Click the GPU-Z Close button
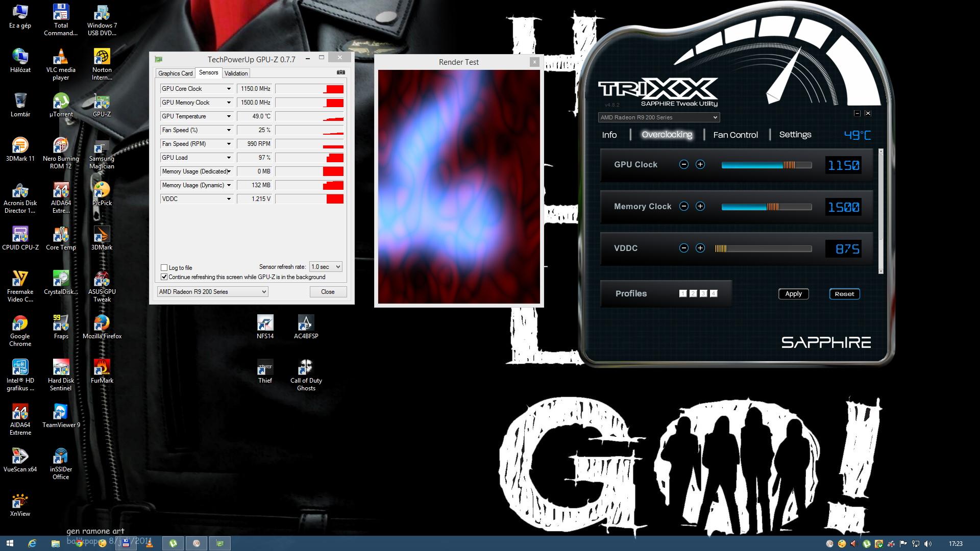Viewport: 980px width, 551px height. [x=328, y=292]
